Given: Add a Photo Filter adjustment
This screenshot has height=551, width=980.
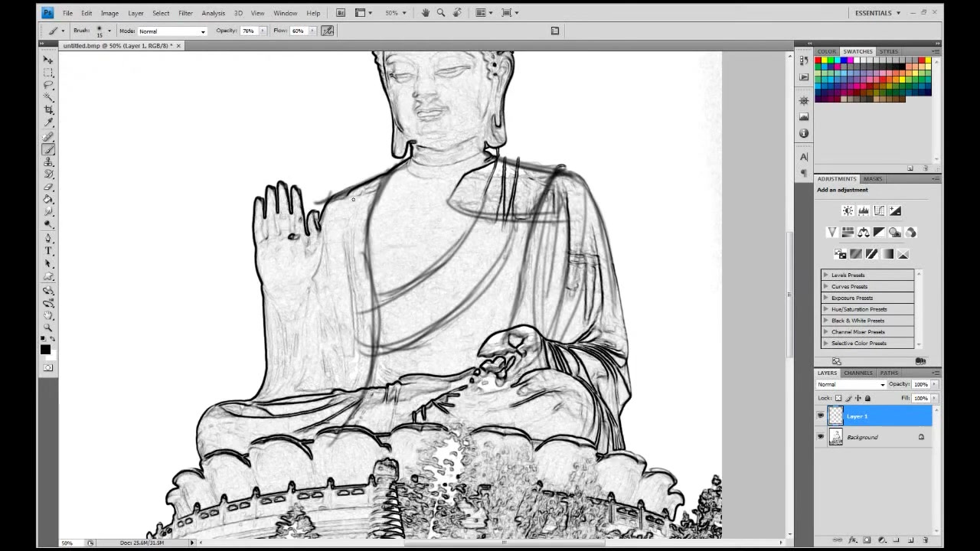Looking at the screenshot, I should click(x=895, y=233).
